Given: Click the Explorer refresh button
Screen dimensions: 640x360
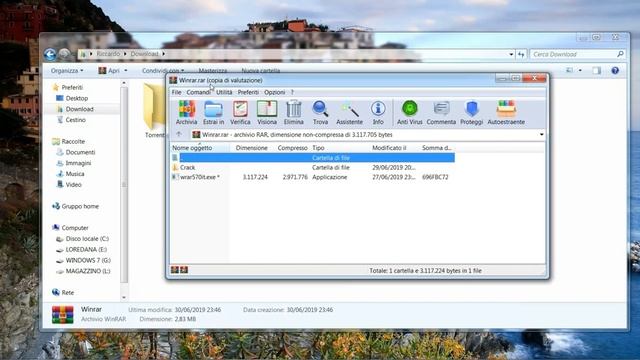Looking at the screenshot, I should click(521, 54).
